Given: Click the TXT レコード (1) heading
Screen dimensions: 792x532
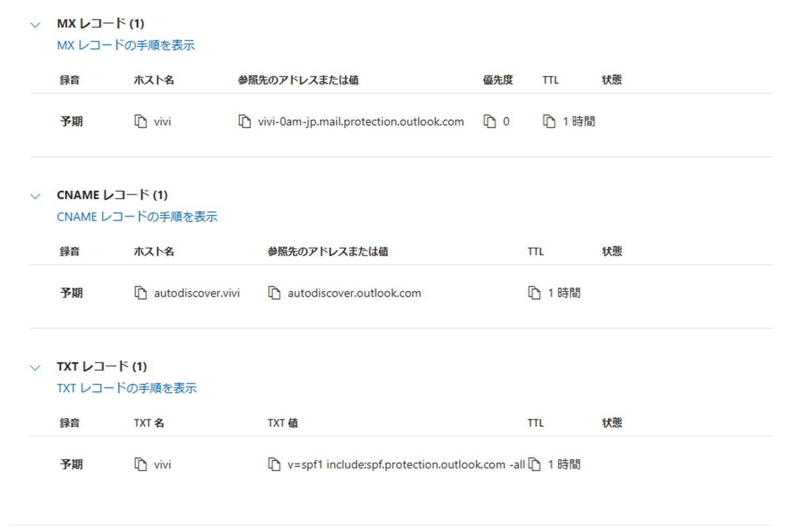Looking at the screenshot, I should 102,366.
